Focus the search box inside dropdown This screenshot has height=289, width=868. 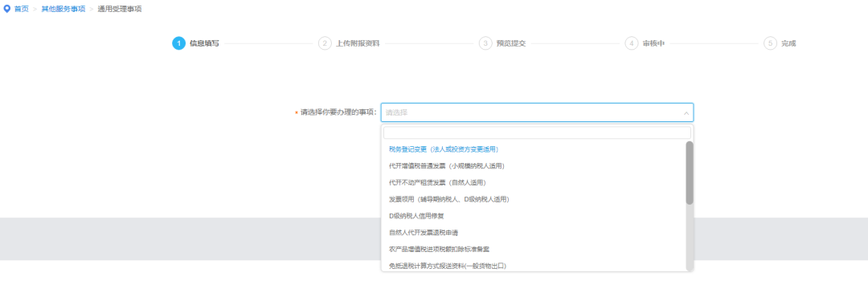[537, 133]
